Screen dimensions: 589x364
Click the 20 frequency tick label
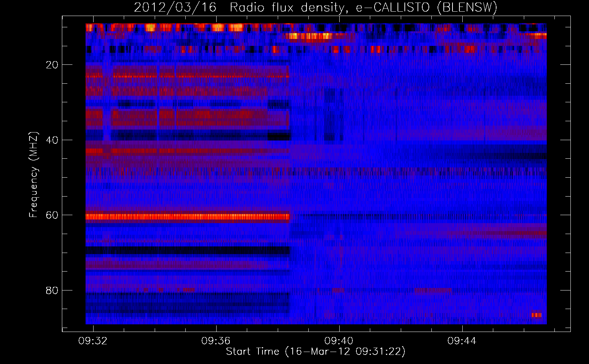pos(52,65)
